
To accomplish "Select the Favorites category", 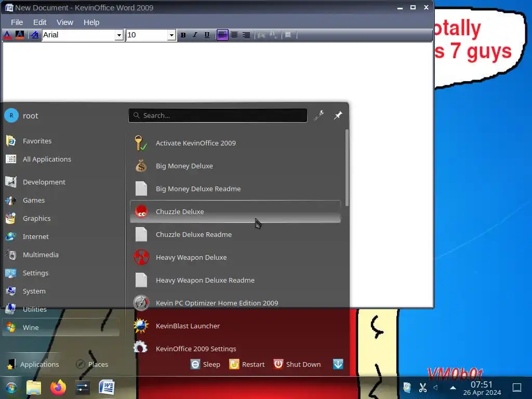I will click(61, 141).
